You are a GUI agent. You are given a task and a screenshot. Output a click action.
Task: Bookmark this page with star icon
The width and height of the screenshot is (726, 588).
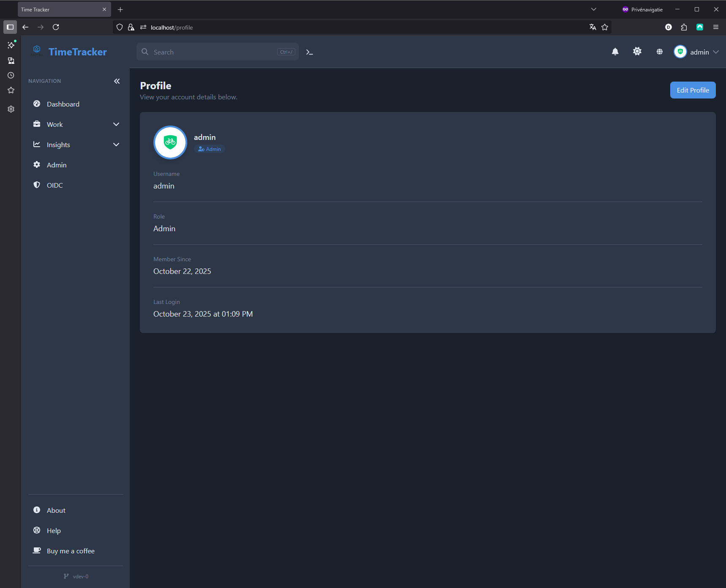point(605,27)
